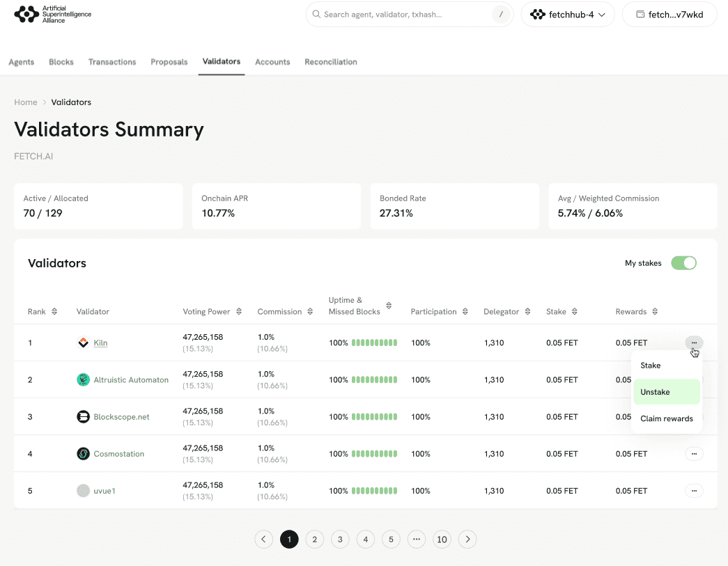The height and width of the screenshot is (566, 728).
Task: Sort by Voting Power column arrows
Action: [x=239, y=311]
